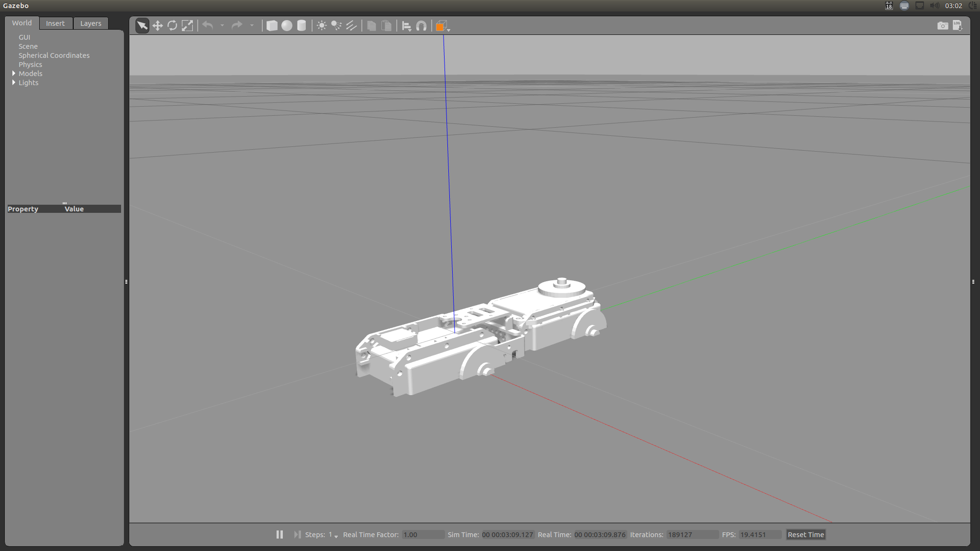Open the redo history dropdown arrow

click(x=252, y=25)
